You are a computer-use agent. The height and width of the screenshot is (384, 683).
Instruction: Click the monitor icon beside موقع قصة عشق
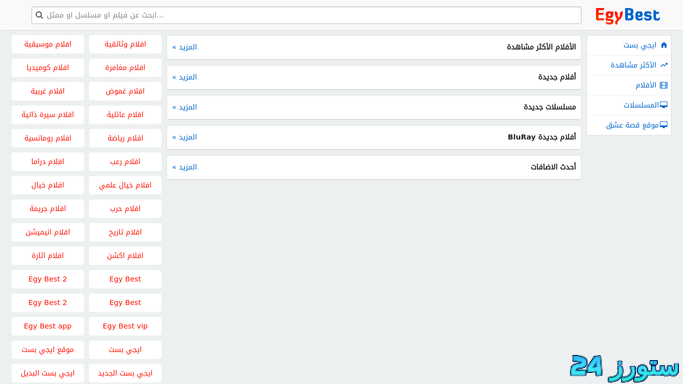point(664,125)
